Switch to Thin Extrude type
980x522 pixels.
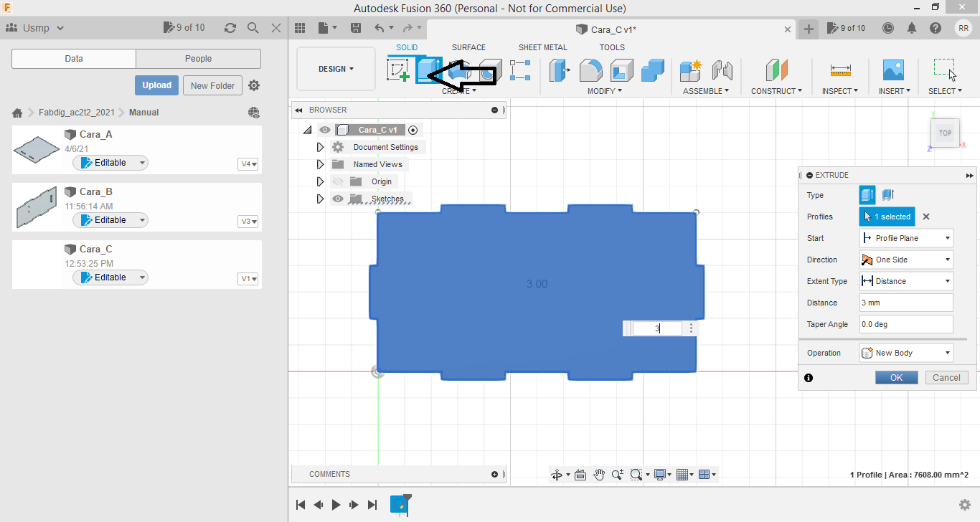(887, 195)
